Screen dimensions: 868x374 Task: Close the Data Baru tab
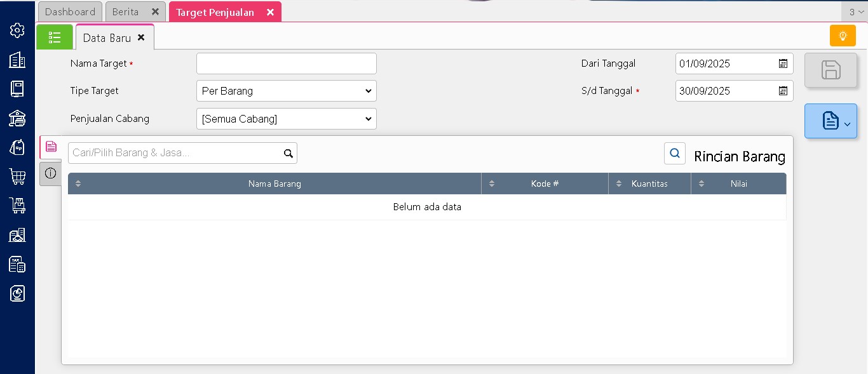[x=141, y=37]
